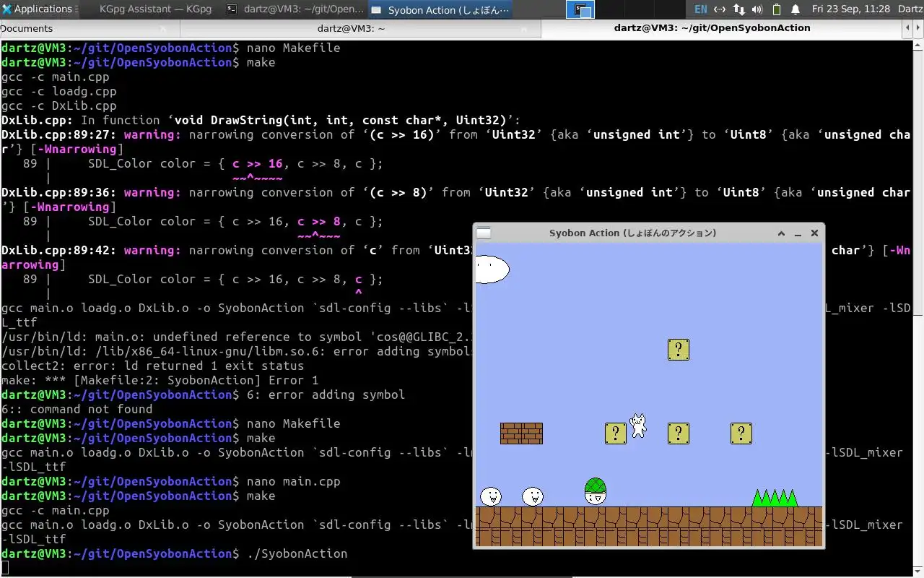Screen dimensions: 924x578
Task: Minimize the Syobon Action window
Action: 798,233
